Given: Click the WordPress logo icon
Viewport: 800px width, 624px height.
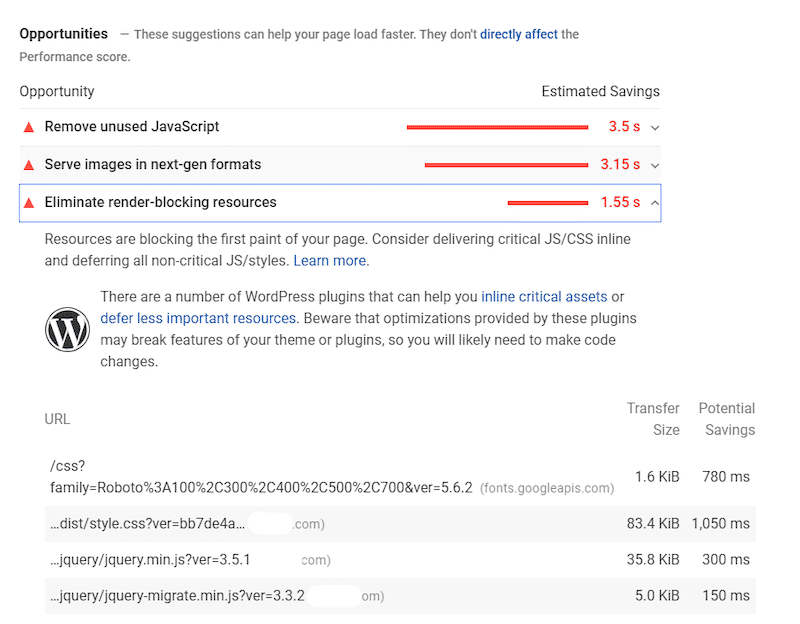Looking at the screenshot, I should pos(67,328).
